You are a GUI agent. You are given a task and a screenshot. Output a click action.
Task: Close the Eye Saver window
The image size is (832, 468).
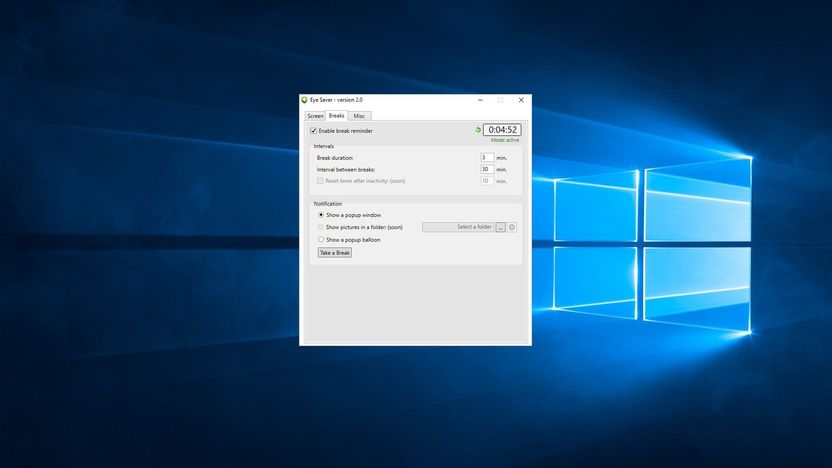click(521, 100)
